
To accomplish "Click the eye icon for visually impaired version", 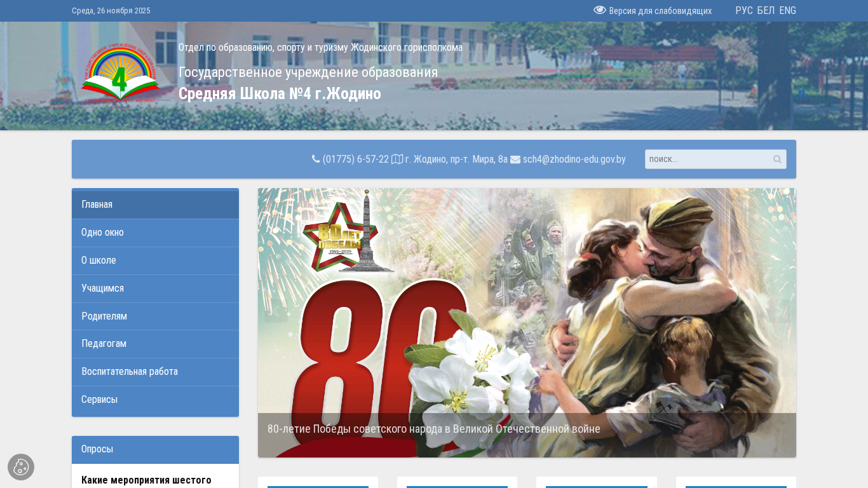I will click(x=600, y=10).
